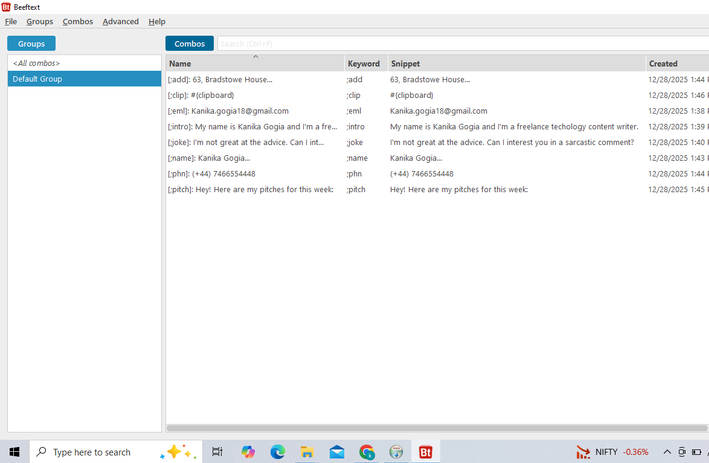The width and height of the screenshot is (709, 463).
Task: Open the NIFTY stock widget
Action: (612, 452)
